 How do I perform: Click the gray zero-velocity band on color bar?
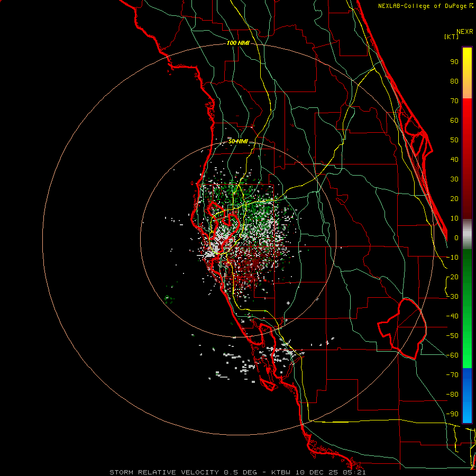pos(467,234)
